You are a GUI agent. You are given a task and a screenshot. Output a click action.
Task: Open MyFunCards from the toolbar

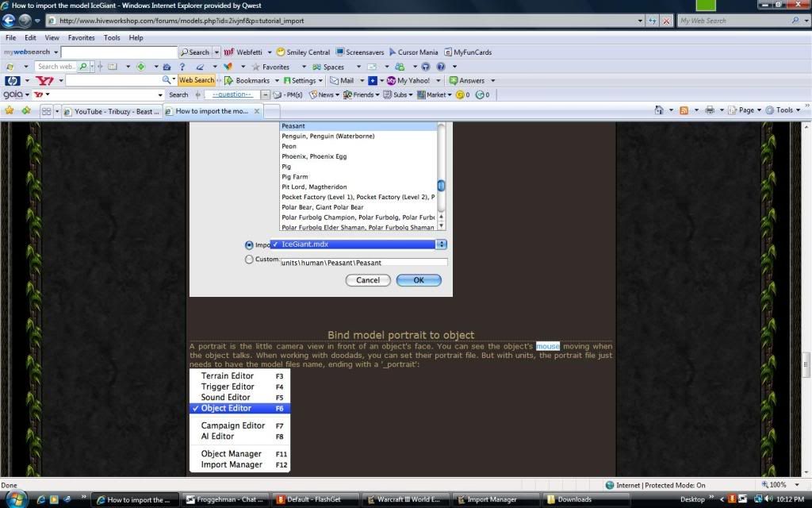[468, 52]
